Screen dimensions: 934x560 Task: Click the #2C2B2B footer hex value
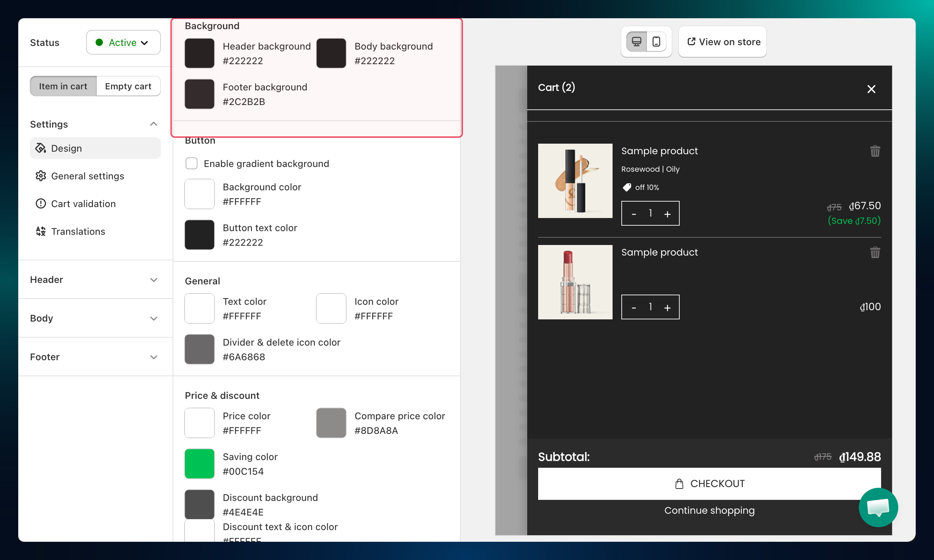[x=244, y=101]
